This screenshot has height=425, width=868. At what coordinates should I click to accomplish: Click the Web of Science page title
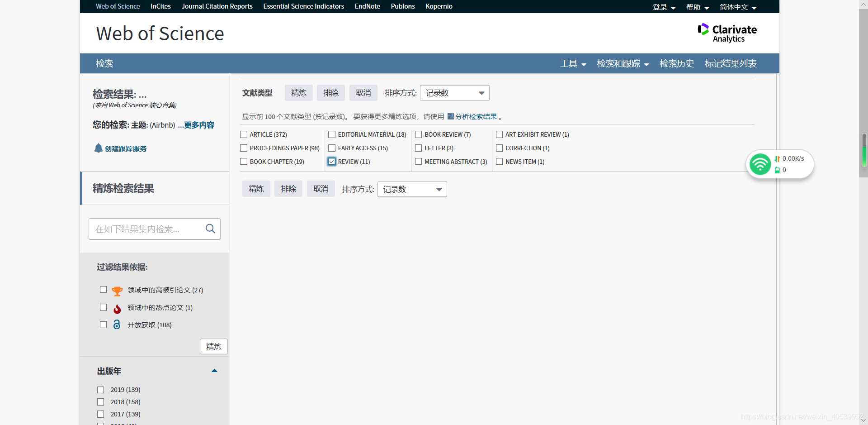click(160, 33)
